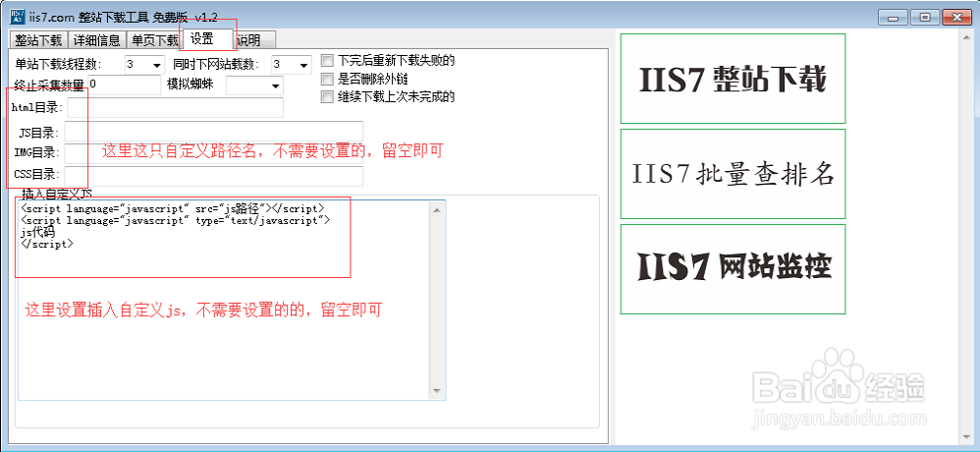Viewport: 980px width, 452px height.
Task: Select the 单页下载 tab
Action: tap(154, 40)
